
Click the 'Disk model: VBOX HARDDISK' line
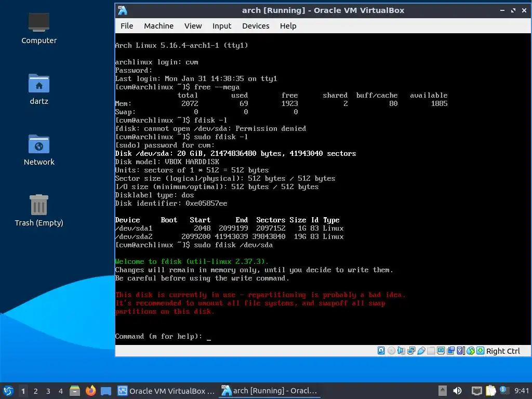pyautogui.click(x=167, y=162)
